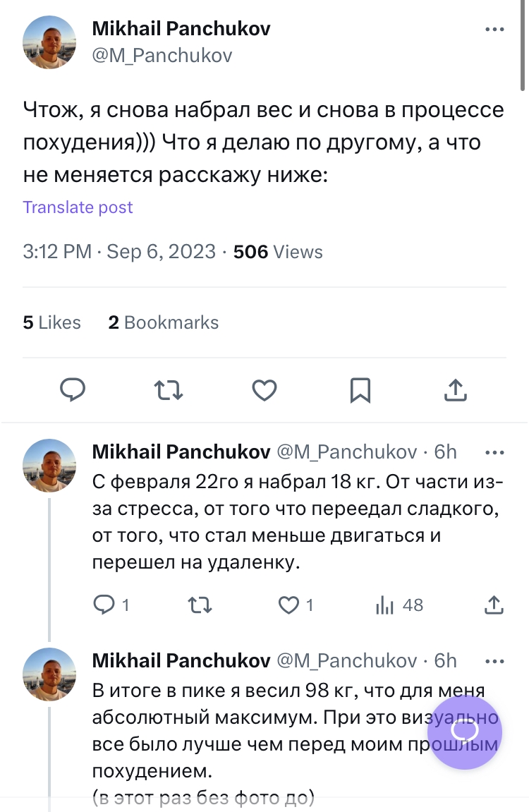Viewport: 529px width, 812px height.
Task: Bookmark the main post
Action: click(x=360, y=389)
